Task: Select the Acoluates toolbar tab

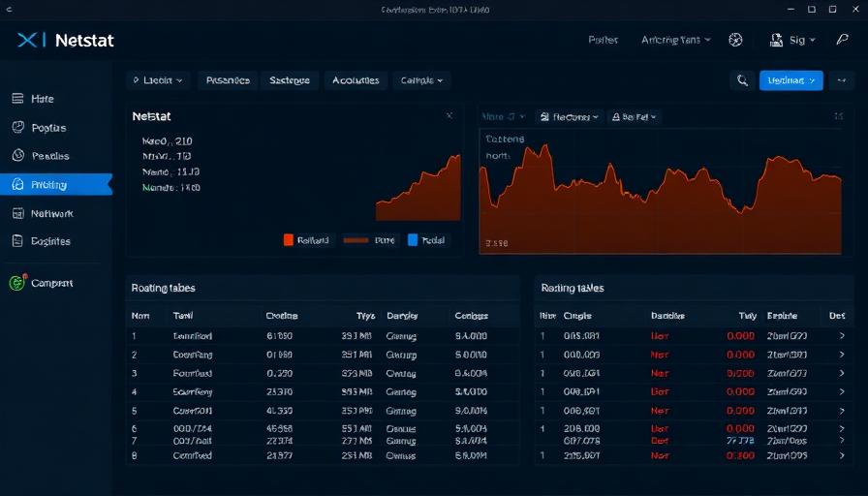Action: 356,80
